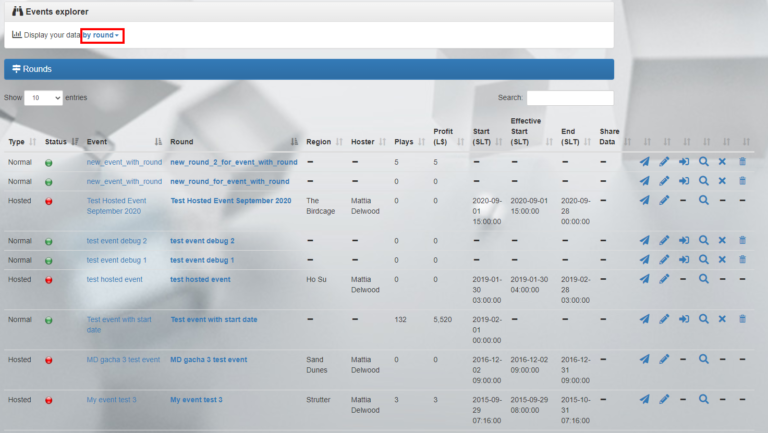This screenshot has width=768, height=433.
Task: Sort the table by Region column header
Action: [319, 142]
